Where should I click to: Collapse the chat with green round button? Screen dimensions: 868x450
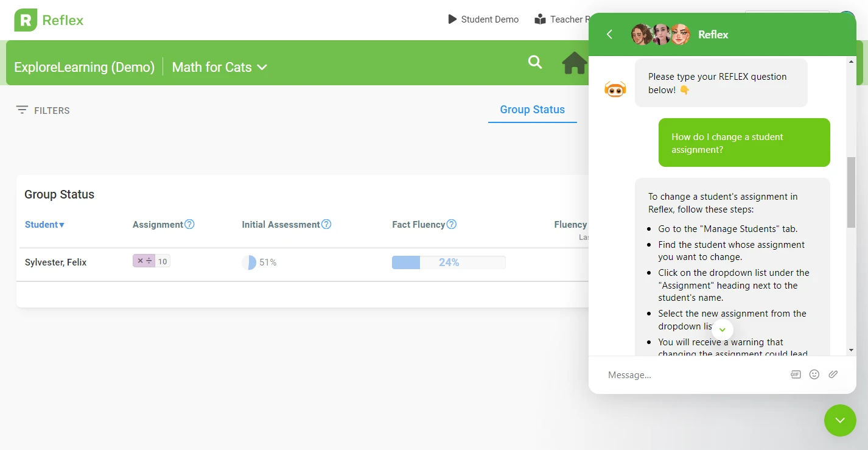(840, 420)
